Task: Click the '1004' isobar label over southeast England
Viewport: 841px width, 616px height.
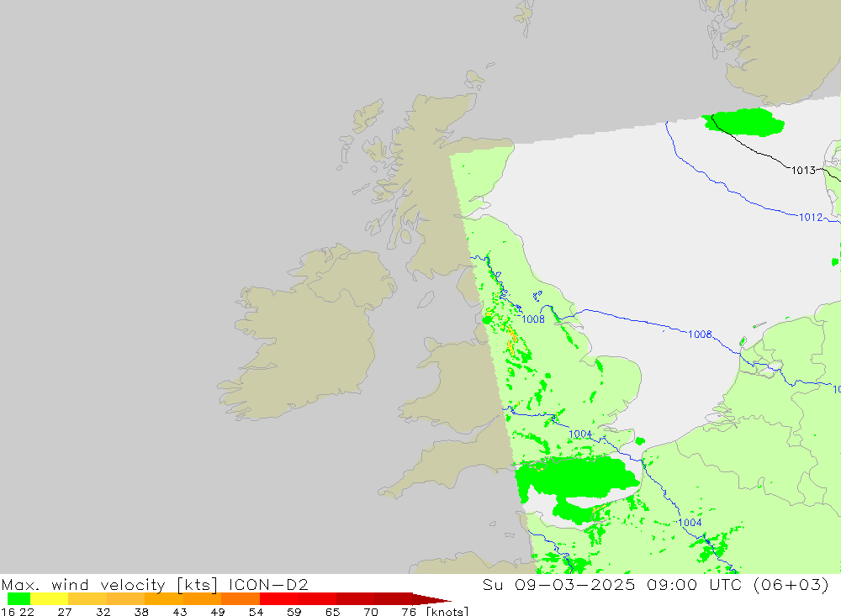Action: pyautogui.click(x=580, y=434)
